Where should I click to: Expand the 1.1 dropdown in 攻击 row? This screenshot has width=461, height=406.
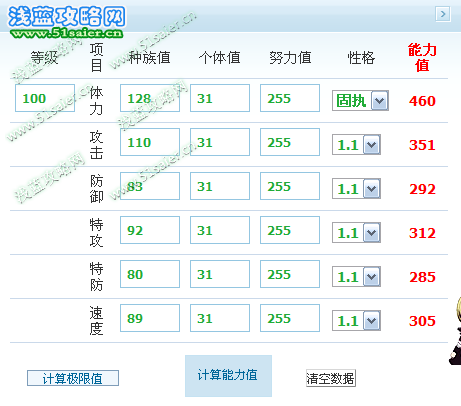[x=356, y=145]
